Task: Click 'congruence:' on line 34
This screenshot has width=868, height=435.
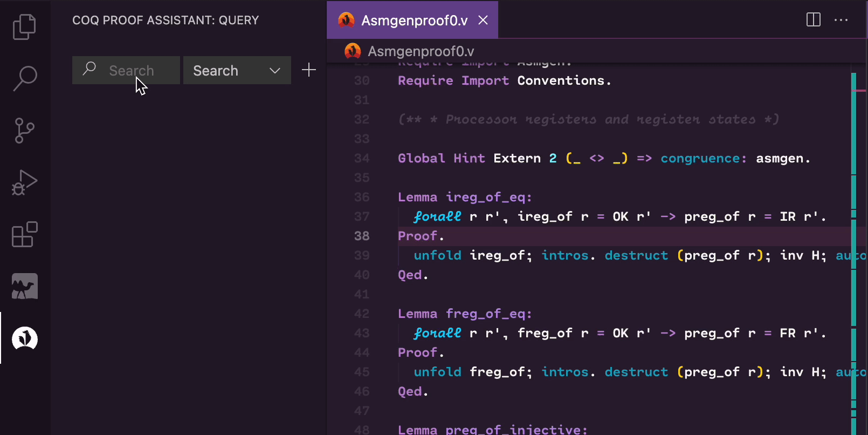Action: tap(704, 159)
